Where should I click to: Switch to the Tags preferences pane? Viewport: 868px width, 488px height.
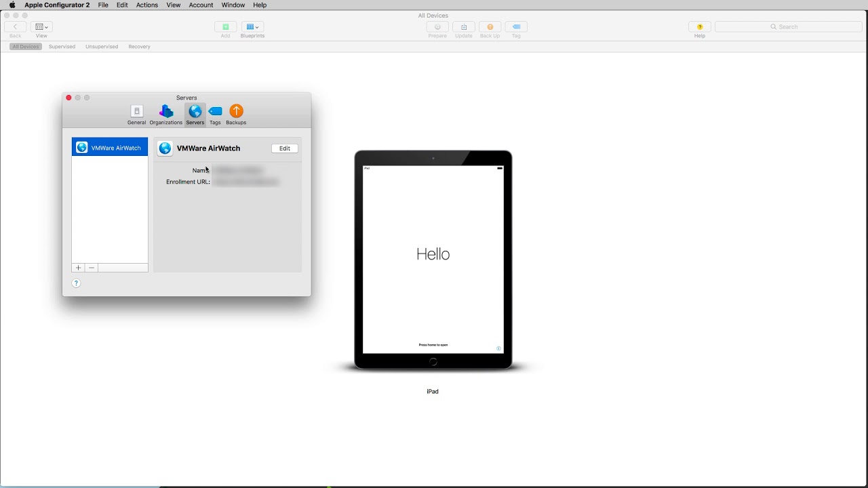[215, 114]
